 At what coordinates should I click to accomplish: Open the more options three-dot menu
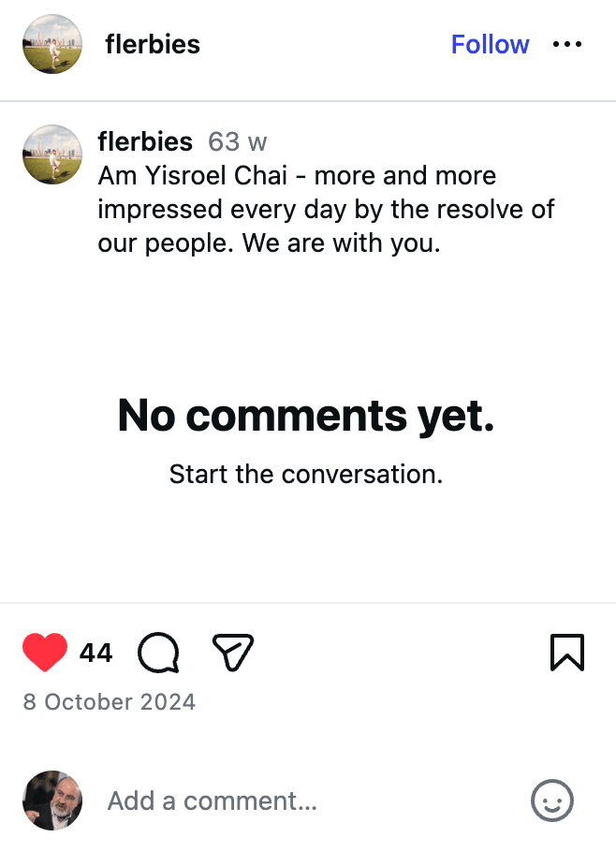click(x=567, y=44)
